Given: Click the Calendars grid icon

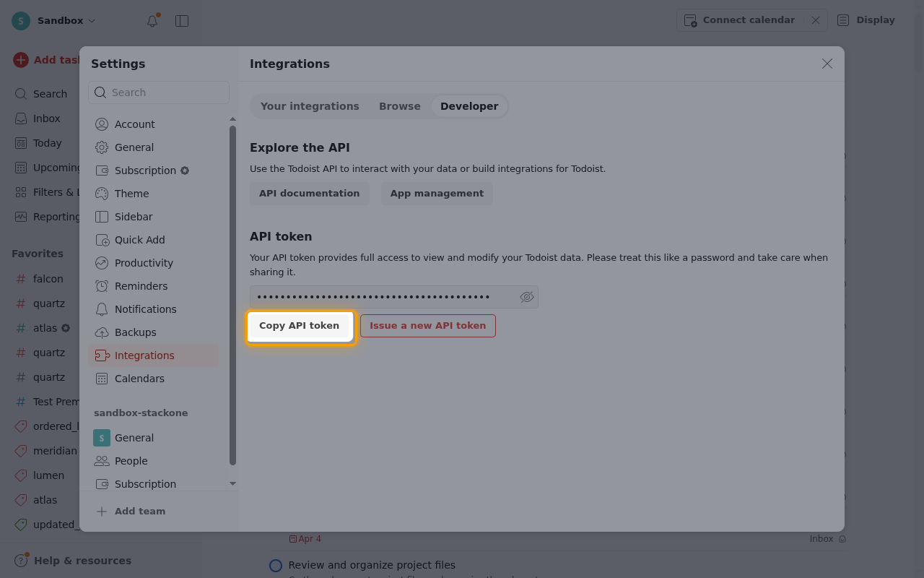Looking at the screenshot, I should [102, 379].
